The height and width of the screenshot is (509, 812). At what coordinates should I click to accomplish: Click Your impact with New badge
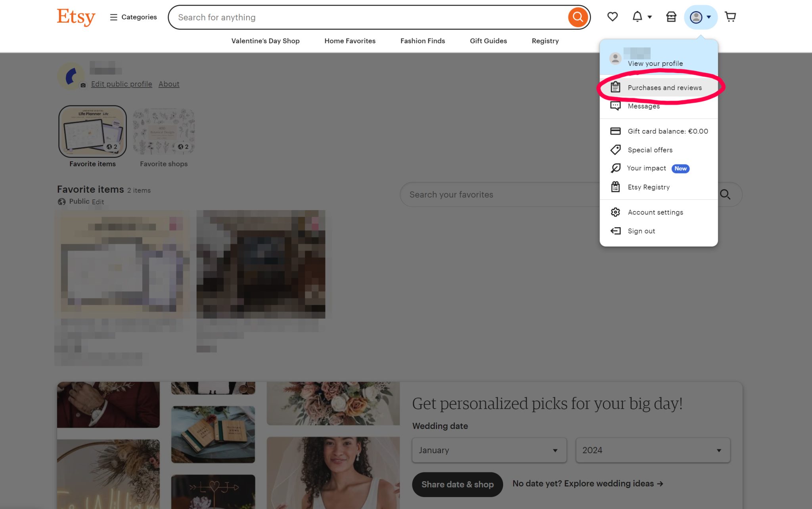pos(646,168)
